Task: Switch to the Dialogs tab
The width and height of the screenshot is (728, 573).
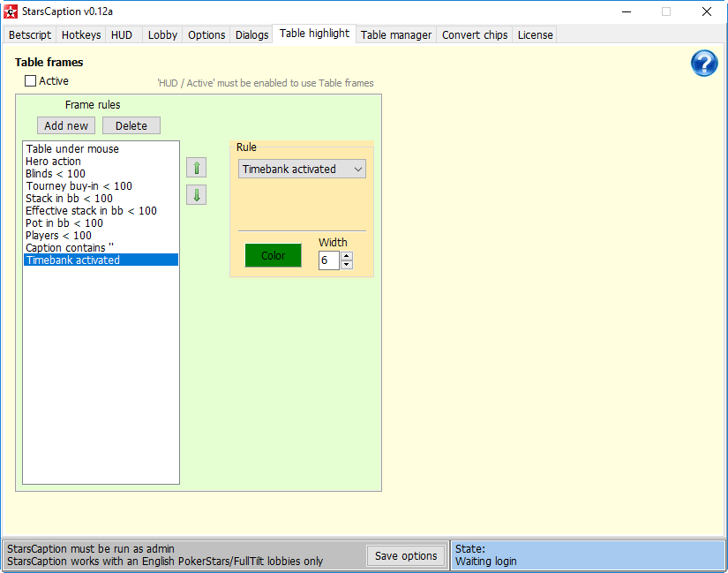Action: point(251,34)
